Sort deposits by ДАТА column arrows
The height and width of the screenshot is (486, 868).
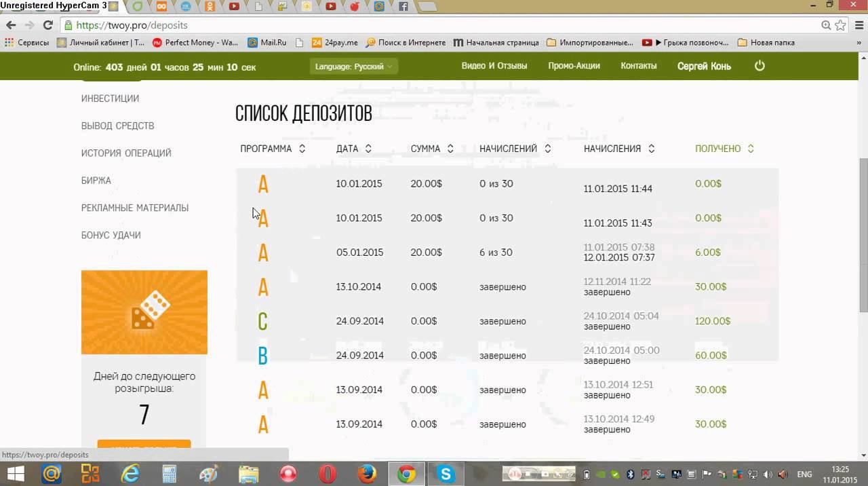(368, 149)
